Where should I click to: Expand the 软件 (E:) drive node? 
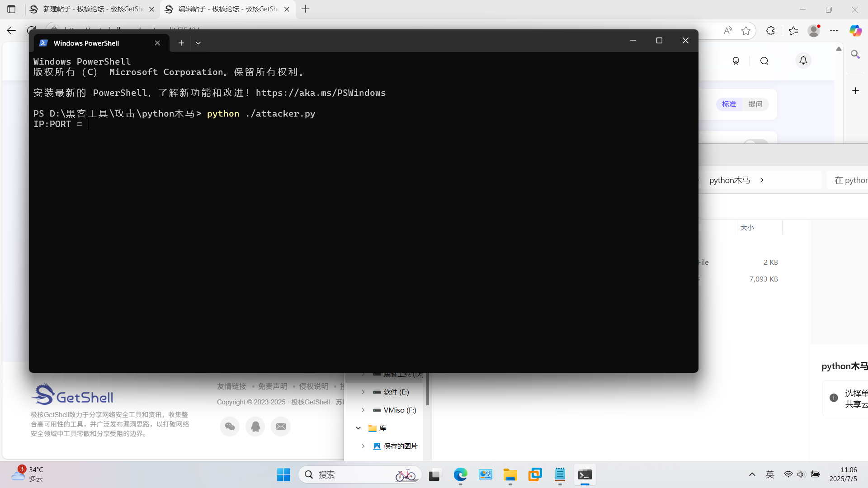(x=363, y=392)
